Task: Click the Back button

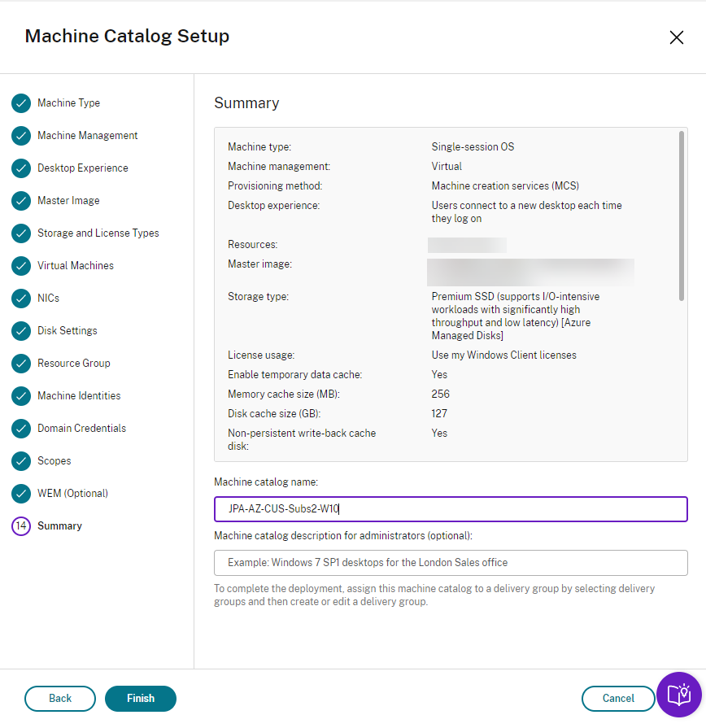Action: tap(60, 699)
